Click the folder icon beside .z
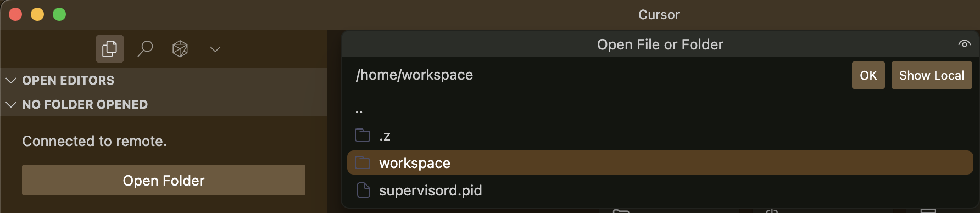This screenshot has height=213, width=980. 363,135
